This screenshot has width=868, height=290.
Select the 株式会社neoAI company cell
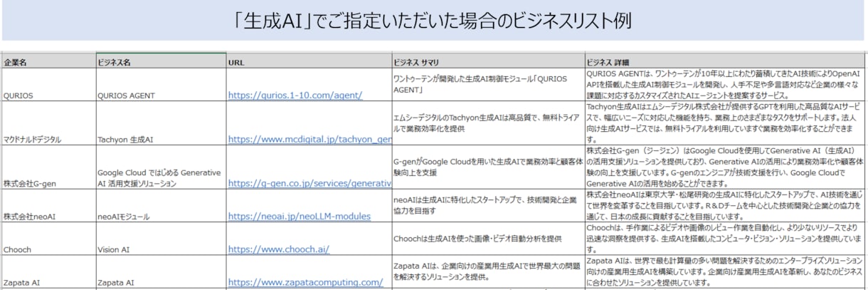pos(48,206)
